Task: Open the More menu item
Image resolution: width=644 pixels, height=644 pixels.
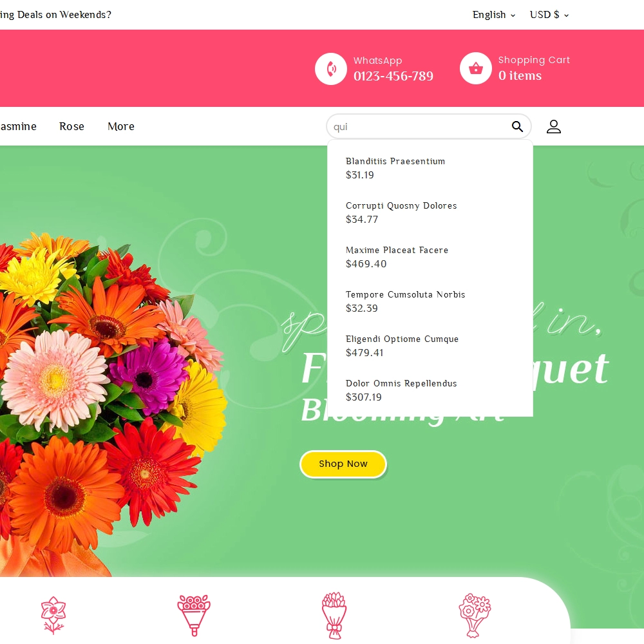Action: [121, 126]
